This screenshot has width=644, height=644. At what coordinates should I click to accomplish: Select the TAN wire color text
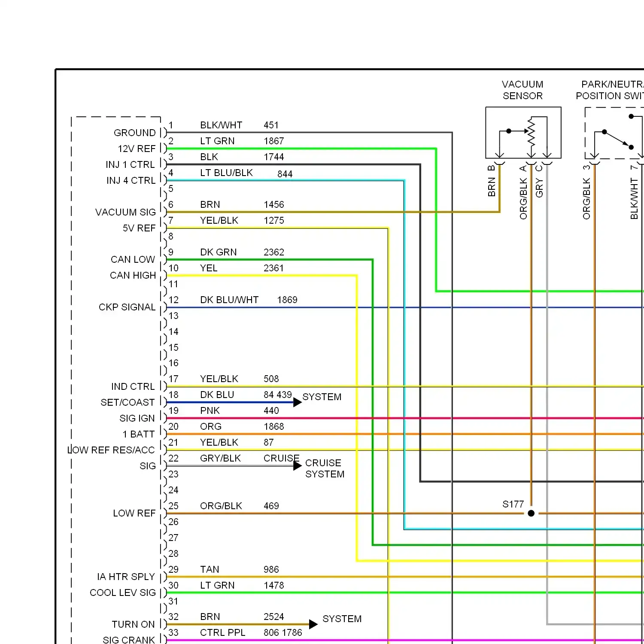210,569
